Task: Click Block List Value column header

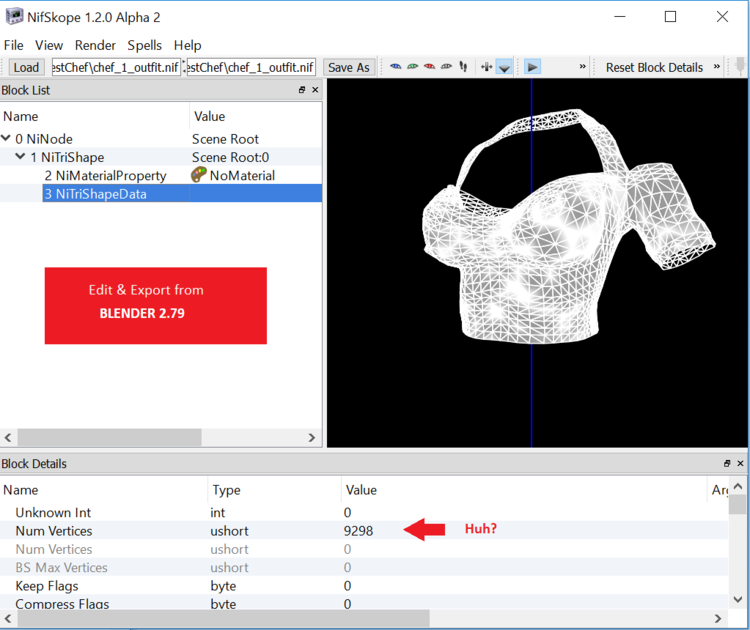Action: 256,116
